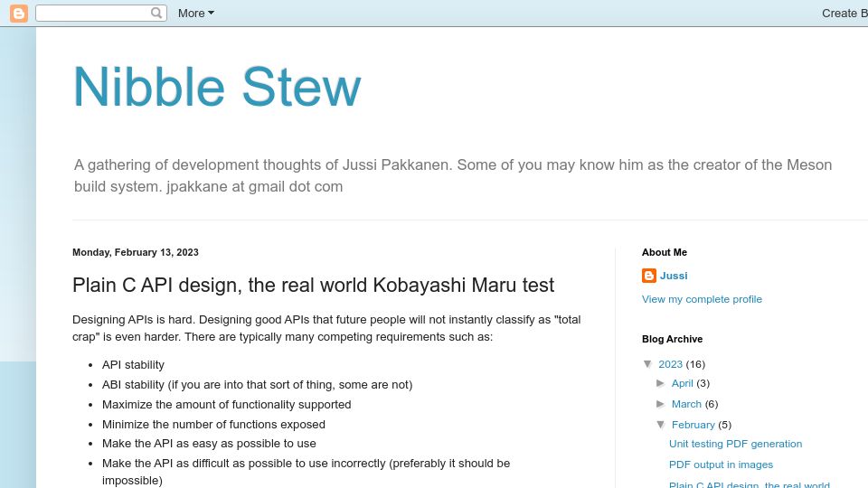This screenshot has height=488, width=868.
Task: Click Maximize the amount of functionality bullet
Action: pos(226,405)
